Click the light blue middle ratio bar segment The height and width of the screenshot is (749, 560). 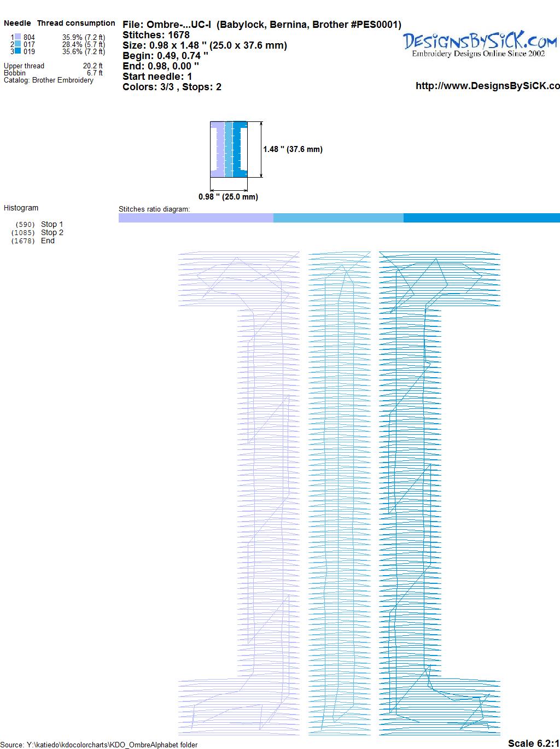tap(338, 218)
